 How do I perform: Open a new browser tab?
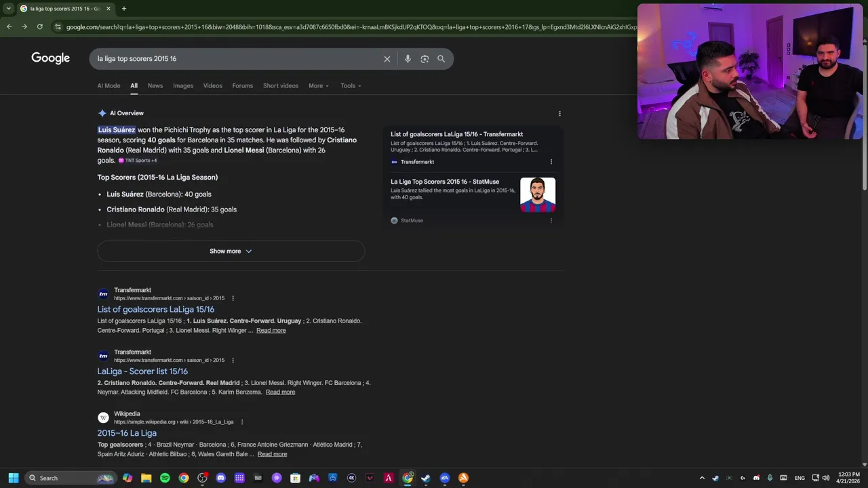(123, 9)
